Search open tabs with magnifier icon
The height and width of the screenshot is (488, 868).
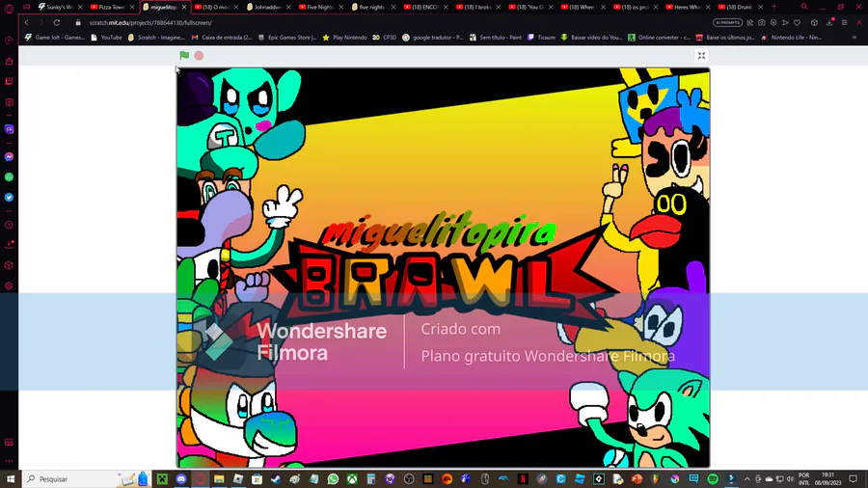pyautogui.click(x=804, y=7)
